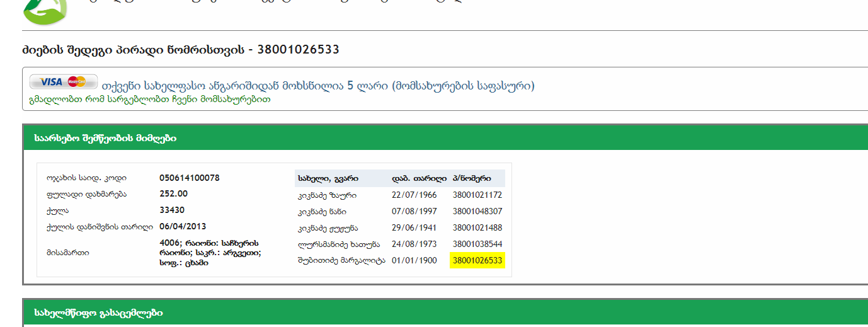Click the score value 33430

172,210
